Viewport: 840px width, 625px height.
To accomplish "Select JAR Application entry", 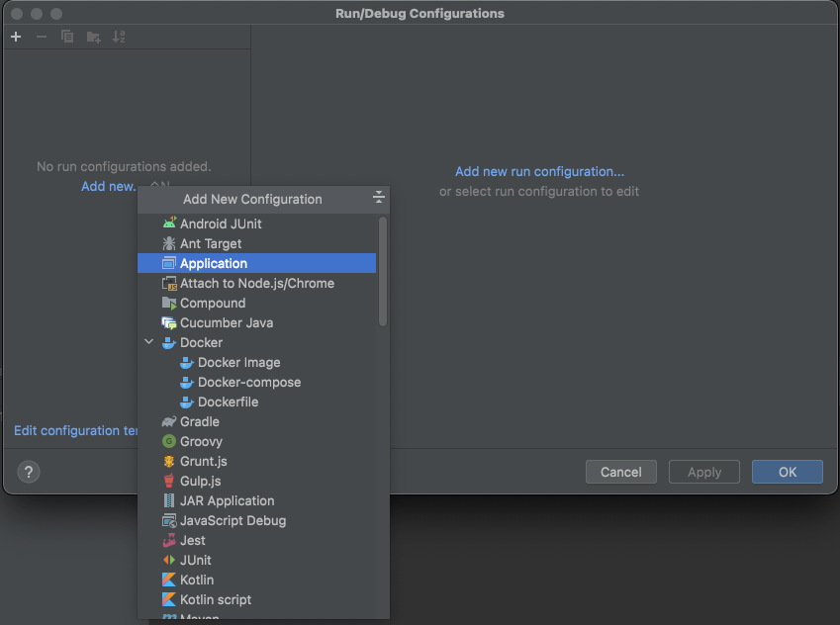I will pyautogui.click(x=257, y=500).
